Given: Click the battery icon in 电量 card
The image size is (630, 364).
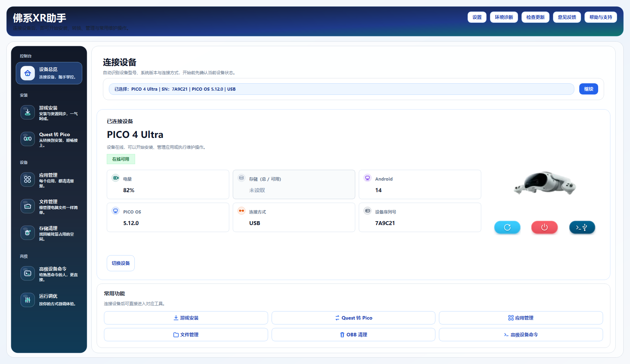Looking at the screenshot, I should tap(115, 178).
